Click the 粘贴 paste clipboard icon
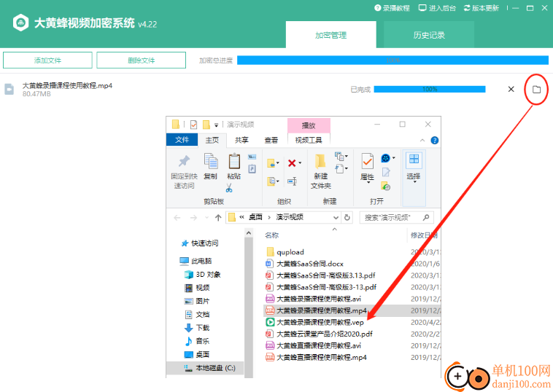 point(234,162)
